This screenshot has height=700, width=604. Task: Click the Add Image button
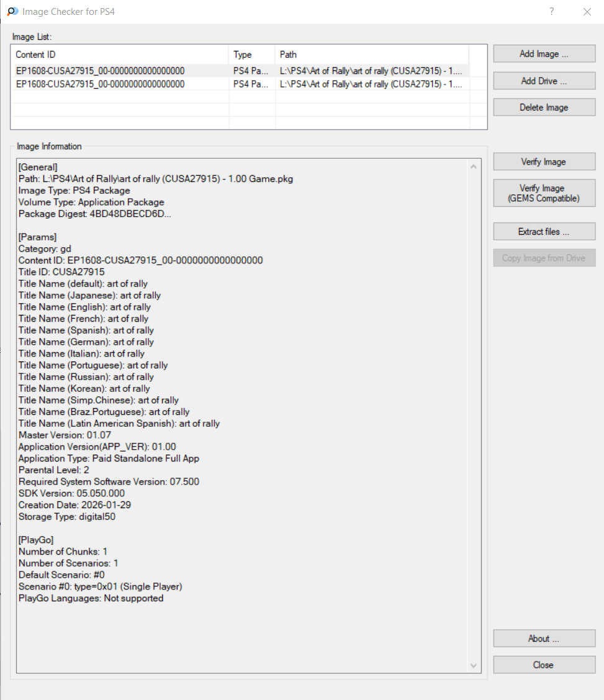tap(544, 54)
